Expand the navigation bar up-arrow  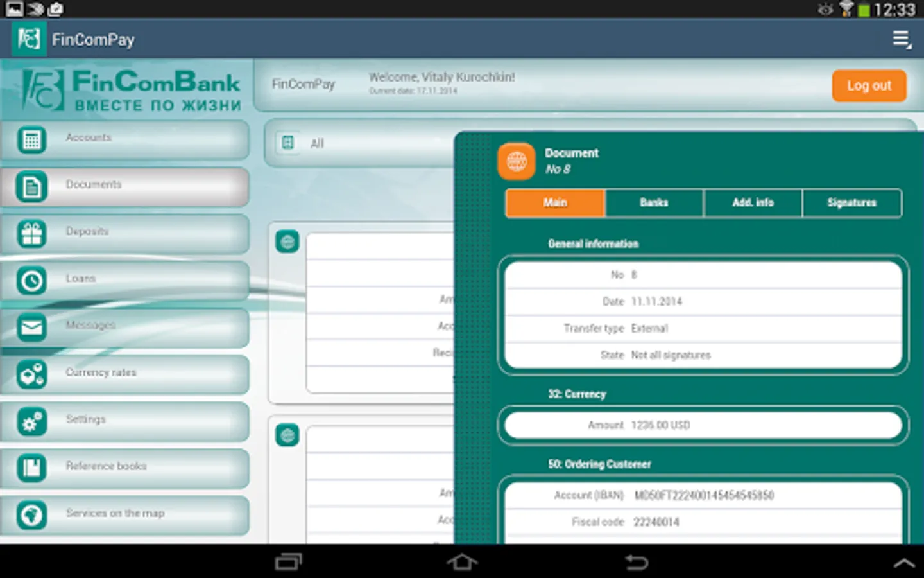[904, 563]
